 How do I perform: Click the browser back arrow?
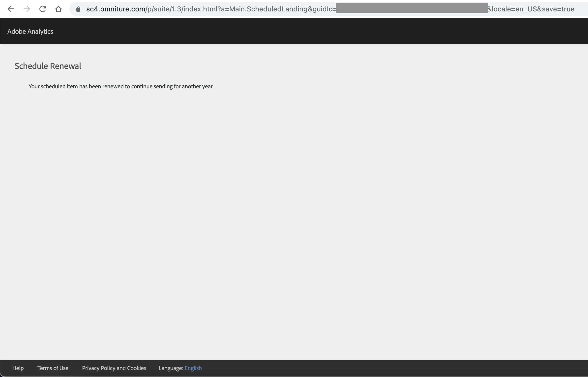pos(11,9)
